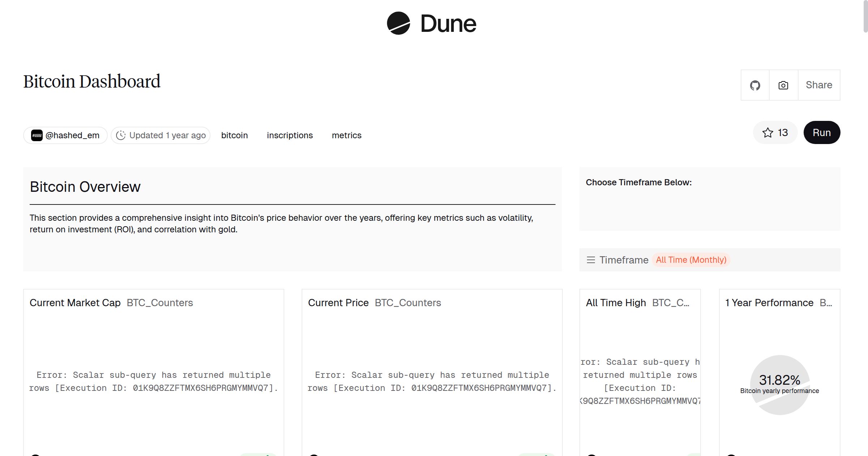Select the metrics tag
Viewport: 868px width, 456px height.
(x=346, y=135)
